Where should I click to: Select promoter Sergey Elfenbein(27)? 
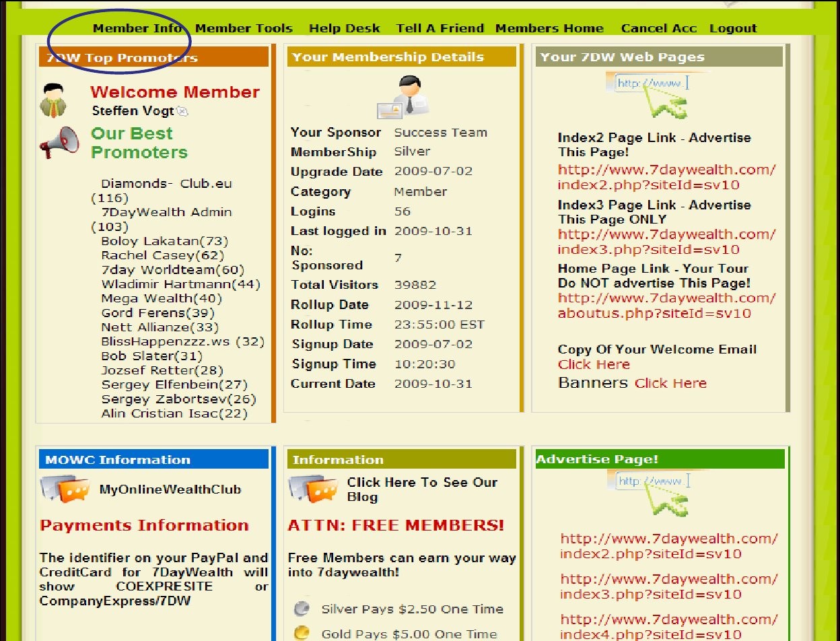(x=175, y=384)
